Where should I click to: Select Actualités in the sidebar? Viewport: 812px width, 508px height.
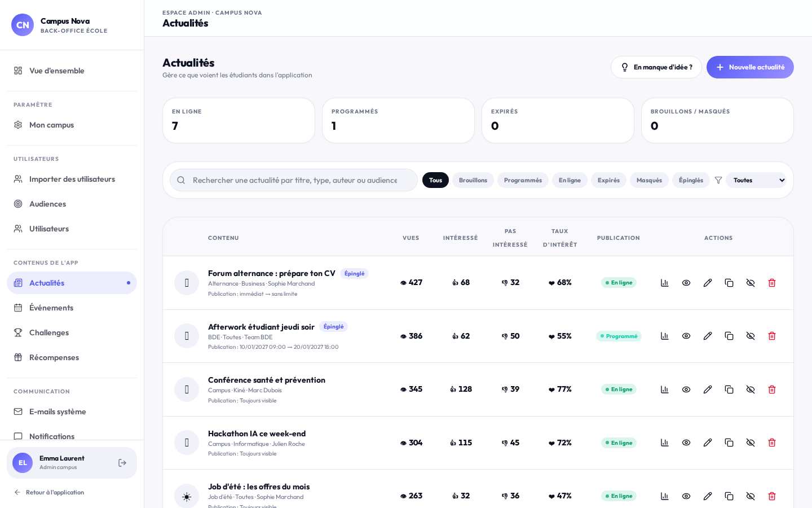pyautogui.click(x=72, y=283)
